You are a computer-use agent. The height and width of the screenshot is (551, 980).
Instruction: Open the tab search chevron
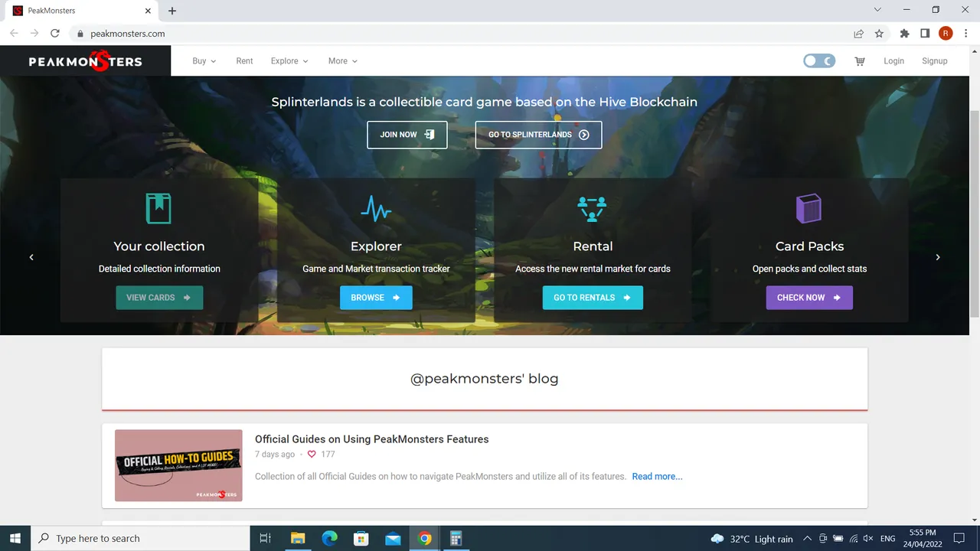pos(877,10)
